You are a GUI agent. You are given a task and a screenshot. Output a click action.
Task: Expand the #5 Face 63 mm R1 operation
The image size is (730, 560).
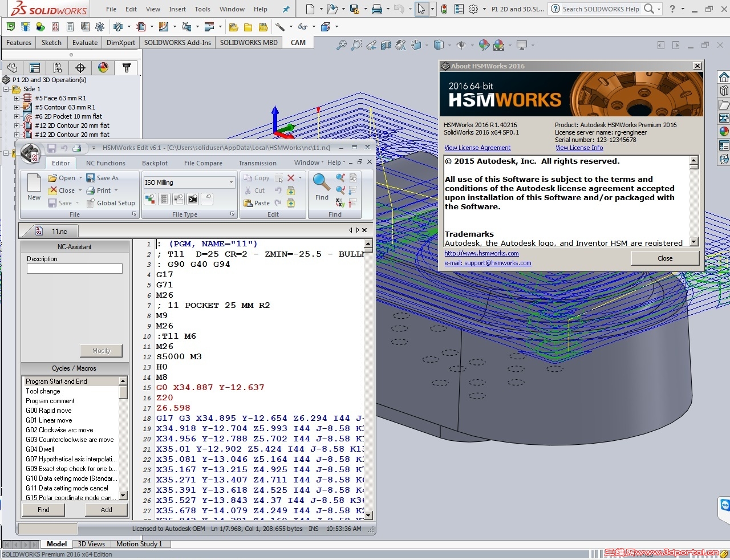(x=17, y=98)
